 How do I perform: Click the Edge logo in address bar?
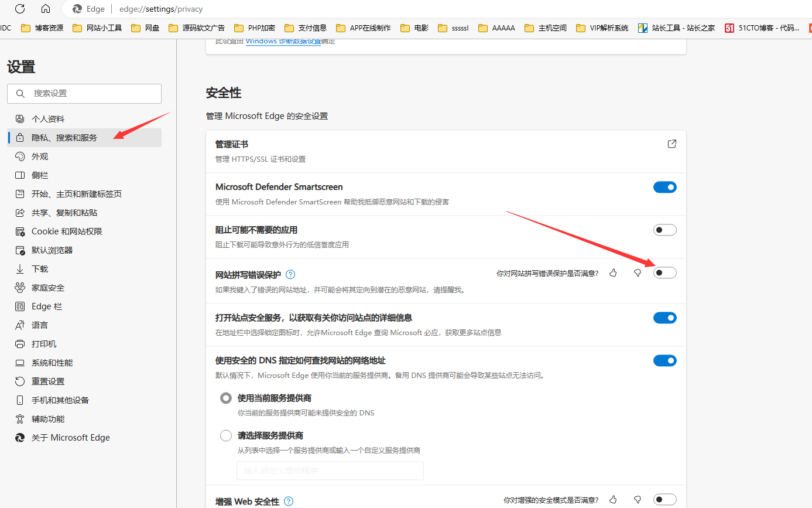77,9
